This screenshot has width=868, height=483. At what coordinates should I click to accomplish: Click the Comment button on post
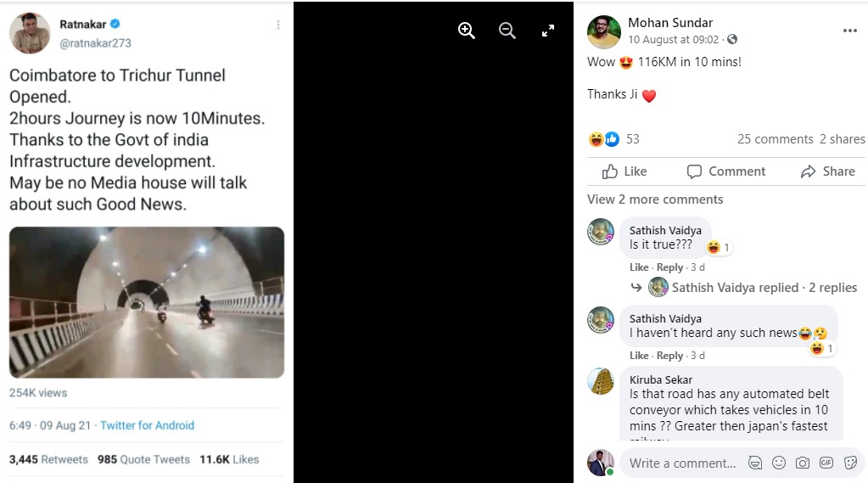click(725, 171)
